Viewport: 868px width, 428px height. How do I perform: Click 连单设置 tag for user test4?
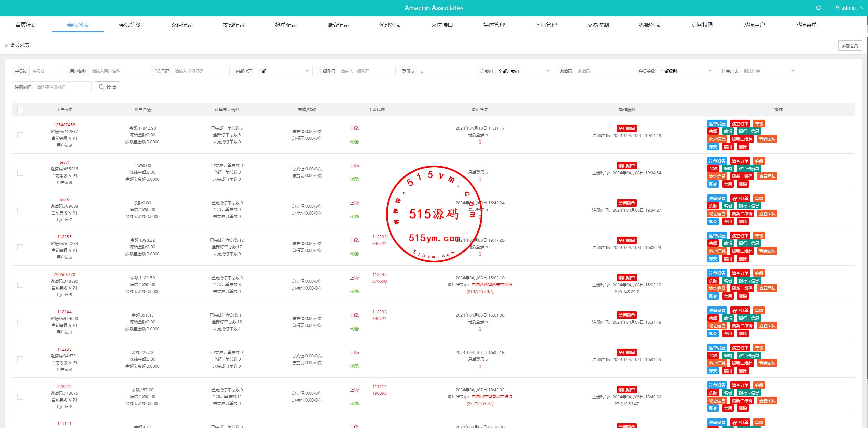tap(717, 161)
